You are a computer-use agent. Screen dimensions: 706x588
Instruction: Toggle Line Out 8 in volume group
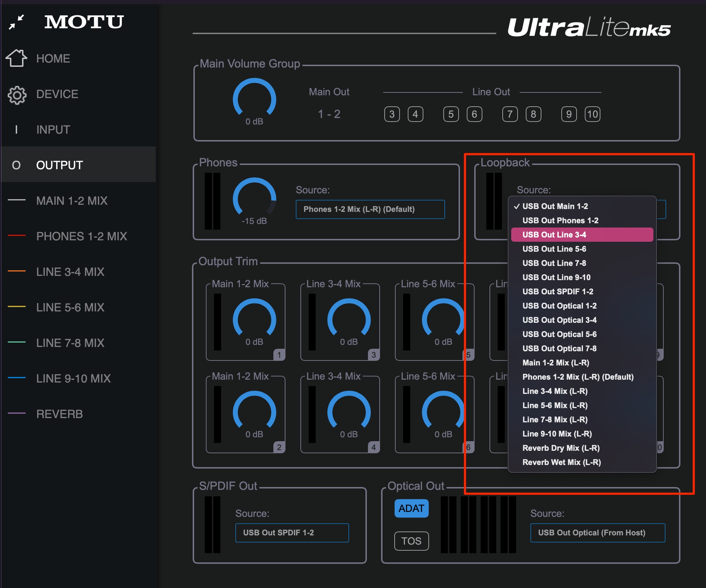click(x=534, y=114)
